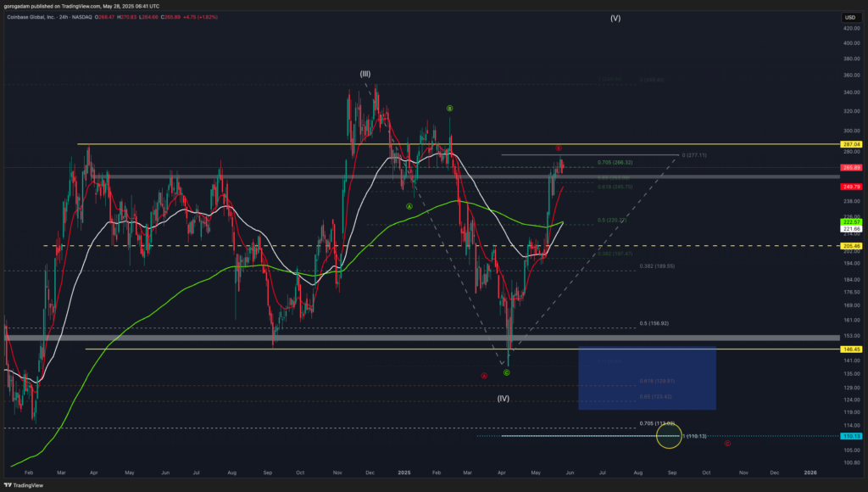Screen dimensions: 868x492
Task: Open the USD currency selector
Action: 848,17
